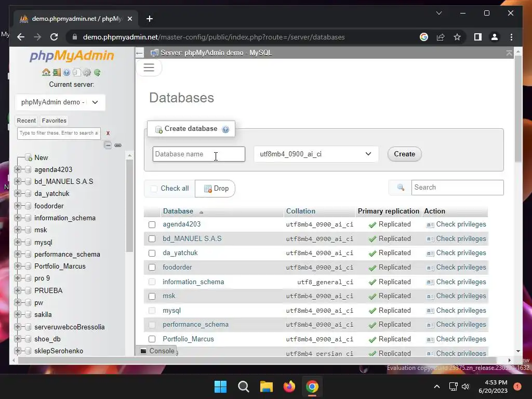Tick the da_yatchuk database checkbox
The height and width of the screenshot is (399, 532).
pos(152,253)
